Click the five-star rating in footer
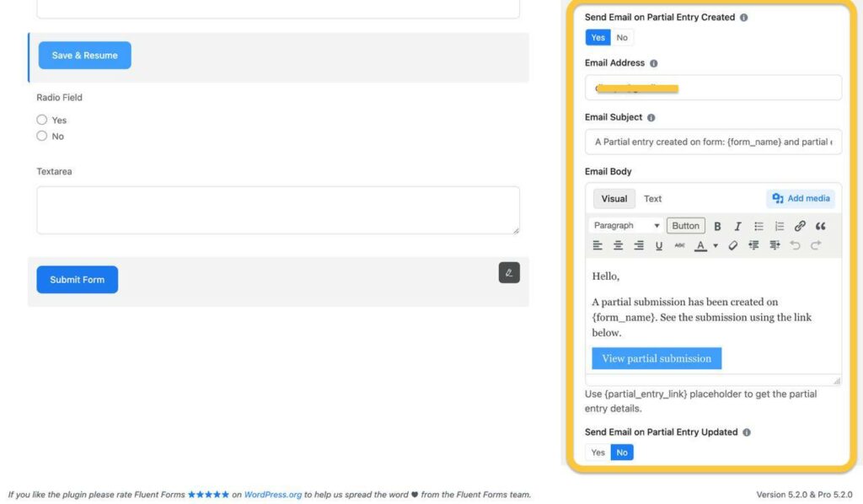 (x=208, y=495)
